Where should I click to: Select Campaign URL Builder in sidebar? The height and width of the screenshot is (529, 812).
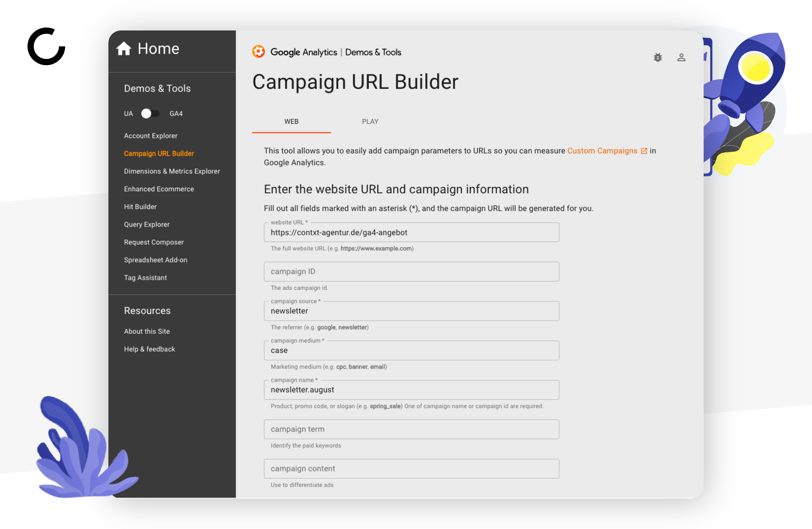tap(159, 154)
